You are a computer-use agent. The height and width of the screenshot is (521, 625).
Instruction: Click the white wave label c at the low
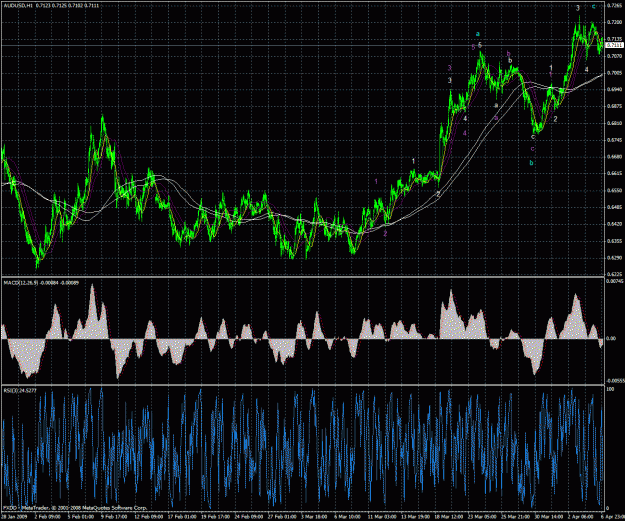tap(533, 137)
